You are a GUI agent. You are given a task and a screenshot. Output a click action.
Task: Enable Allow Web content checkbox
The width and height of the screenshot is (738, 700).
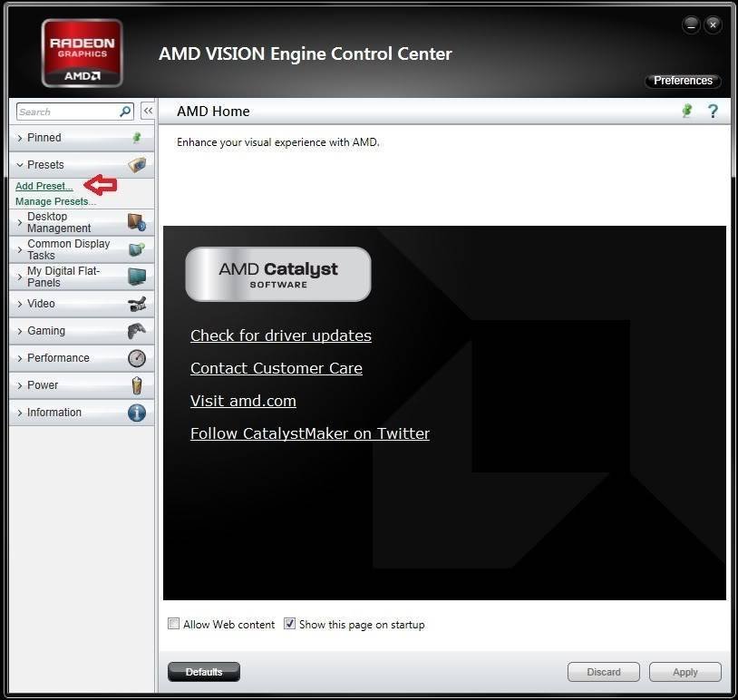pos(174,624)
